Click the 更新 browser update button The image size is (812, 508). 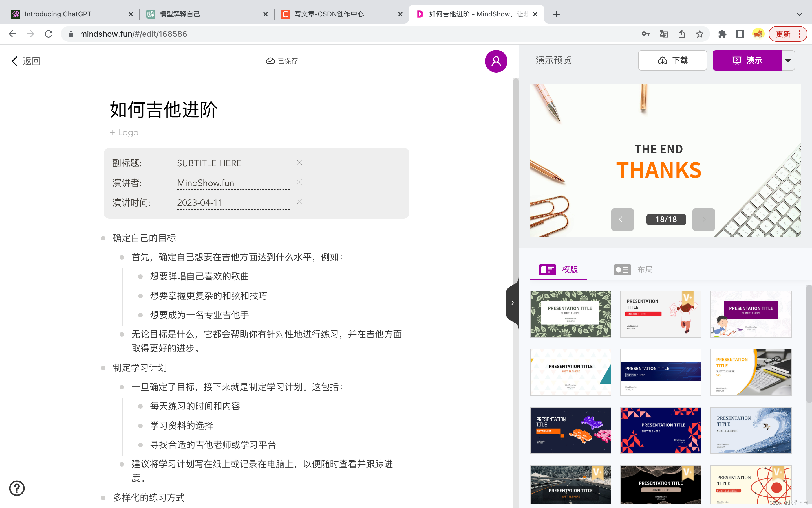point(787,34)
